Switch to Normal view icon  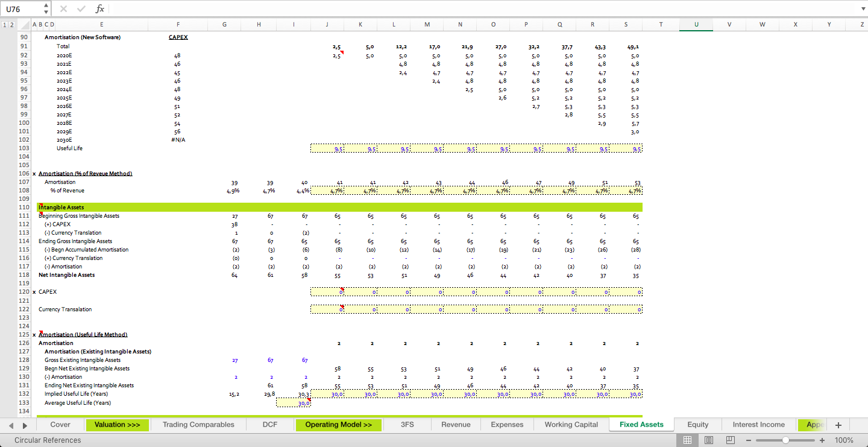pos(687,440)
